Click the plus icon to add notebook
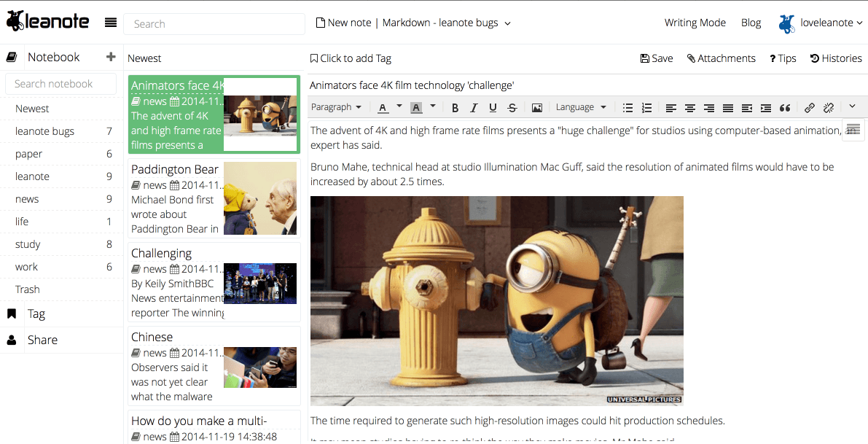Viewport: 868px width, 444px height. pos(111,57)
